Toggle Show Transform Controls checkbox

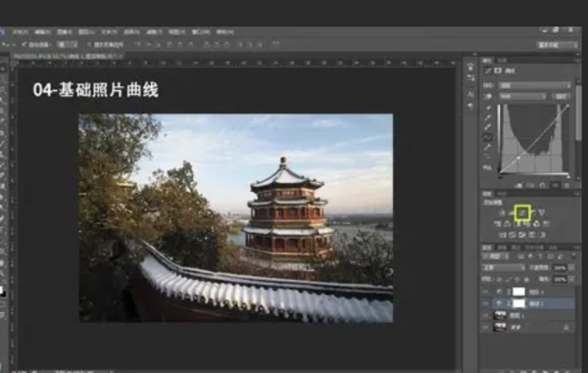(x=89, y=44)
